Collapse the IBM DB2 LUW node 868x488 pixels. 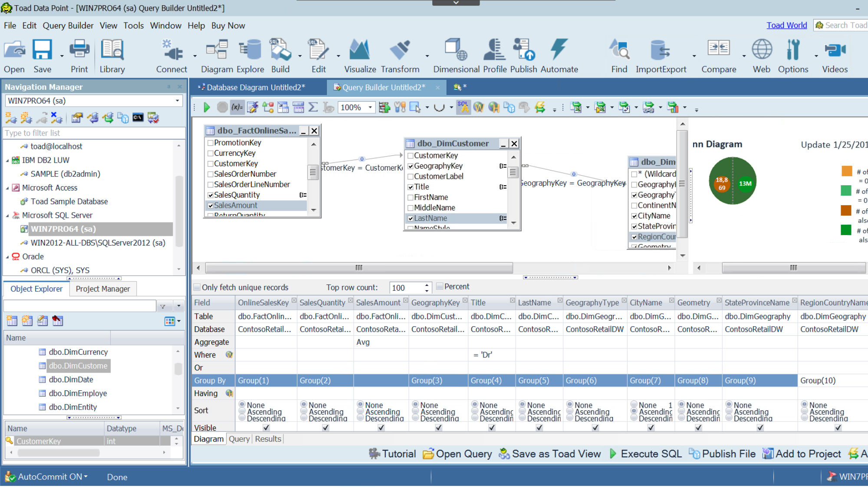(7, 160)
